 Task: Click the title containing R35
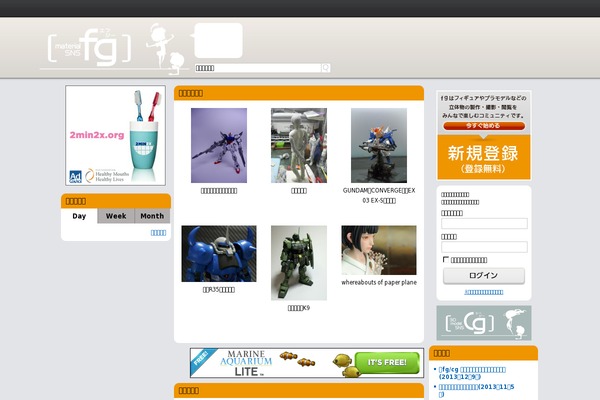tap(219, 290)
